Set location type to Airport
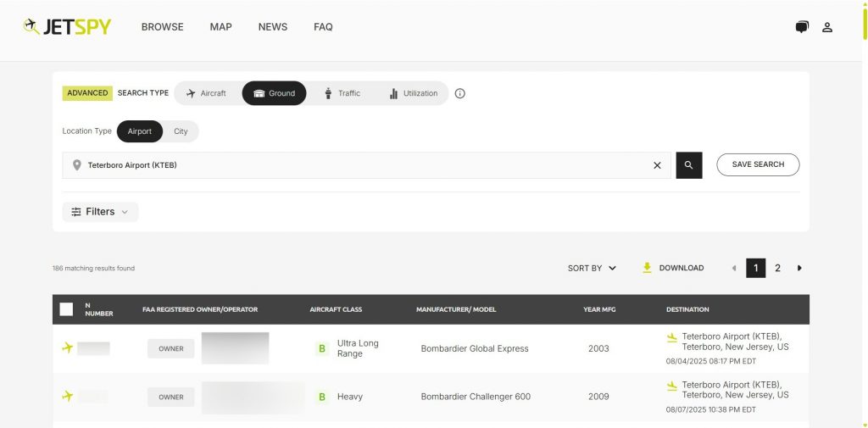Viewport: 868px width, 428px height. coord(140,131)
